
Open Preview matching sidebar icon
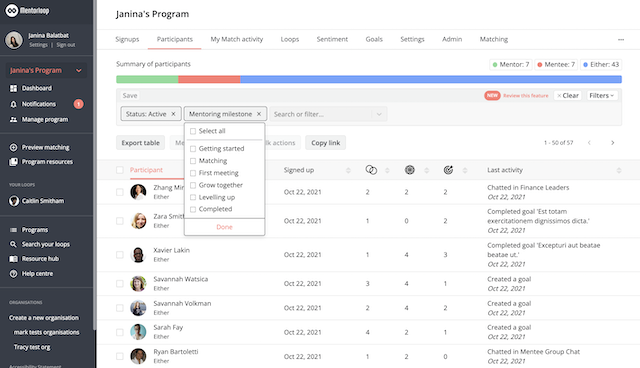pyautogui.click(x=13, y=147)
